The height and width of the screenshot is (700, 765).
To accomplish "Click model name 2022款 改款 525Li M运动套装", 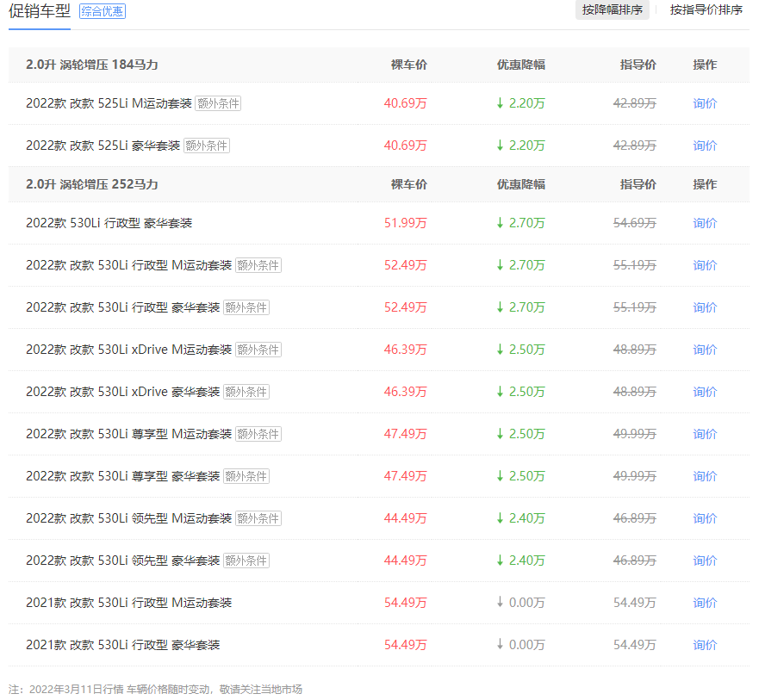I will click(x=109, y=103).
